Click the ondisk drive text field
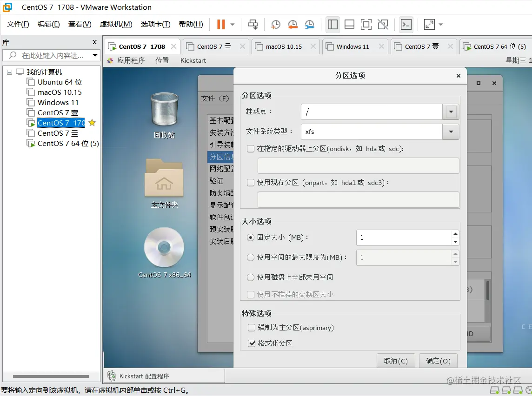 coord(358,166)
